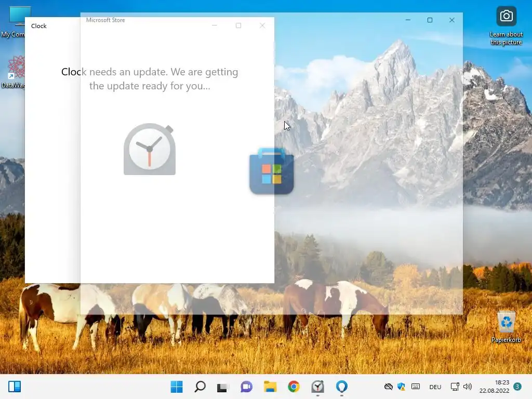Open the touch keyboard tray icon
The width and height of the screenshot is (532, 399).
click(416, 387)
